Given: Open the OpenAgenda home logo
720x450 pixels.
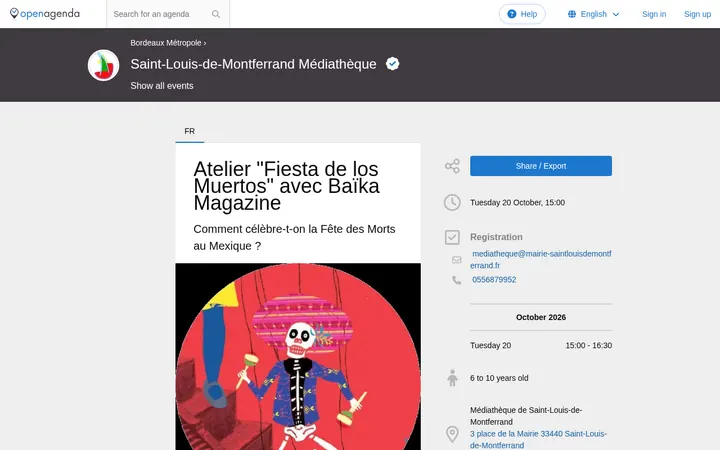Looking at the screenshot, I should pos(45,14).
